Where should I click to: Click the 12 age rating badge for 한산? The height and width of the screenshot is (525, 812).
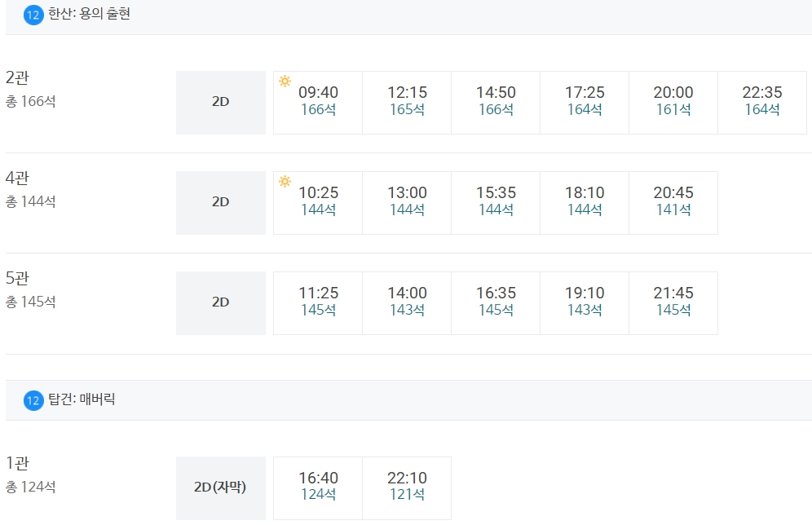[33, 15]
